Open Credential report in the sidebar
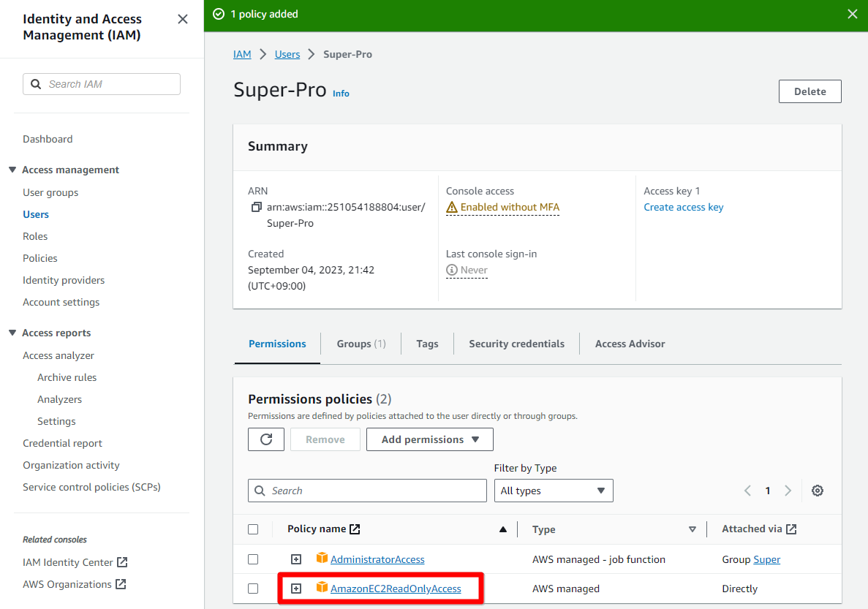 [63, 444]
